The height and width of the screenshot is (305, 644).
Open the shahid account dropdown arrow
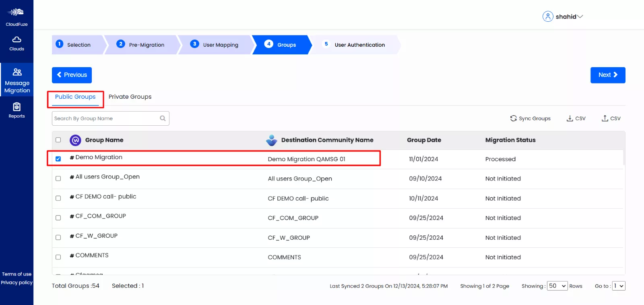point(580,17)
